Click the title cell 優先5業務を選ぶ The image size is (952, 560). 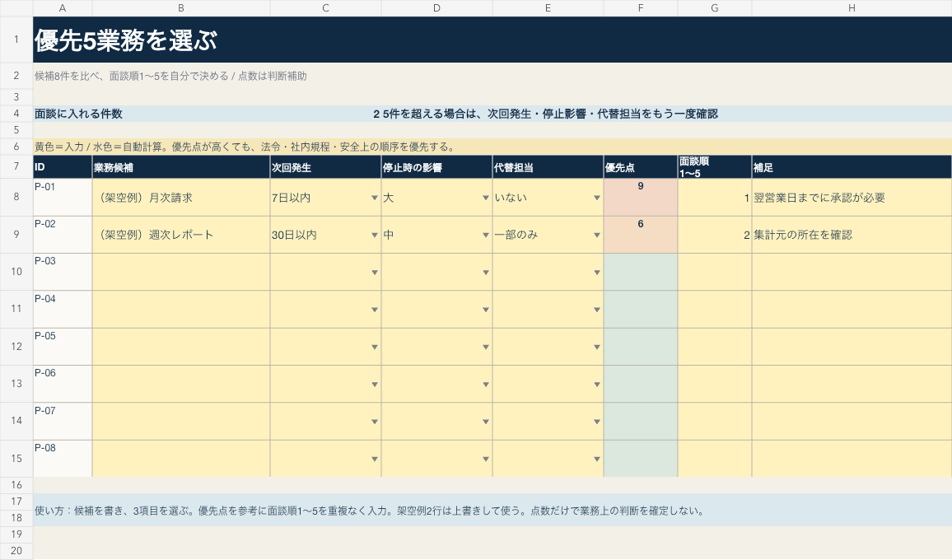tap(492, 40)
